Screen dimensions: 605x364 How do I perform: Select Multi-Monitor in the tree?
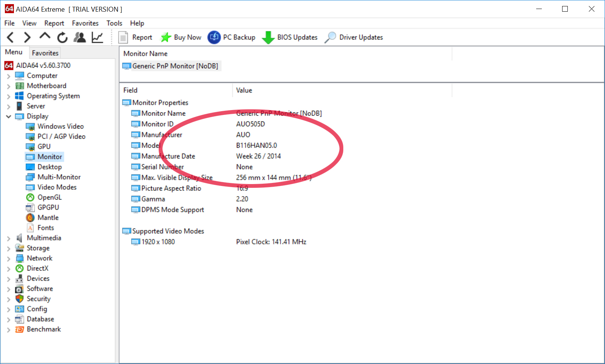click(59, 177)
